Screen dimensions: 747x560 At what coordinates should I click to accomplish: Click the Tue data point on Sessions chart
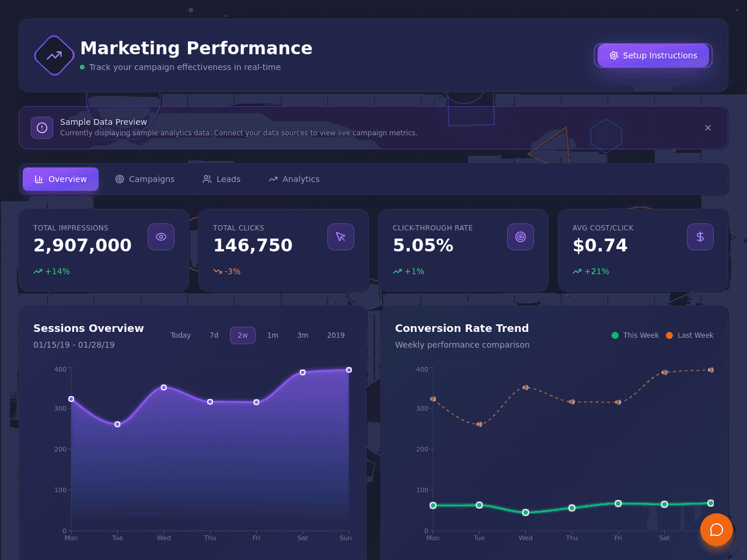(x=117, y=424)
